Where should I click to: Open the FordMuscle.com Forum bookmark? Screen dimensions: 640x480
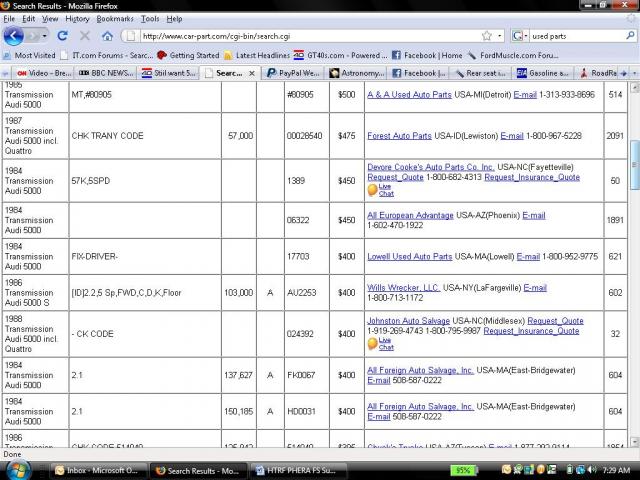[x=513, y=55]
